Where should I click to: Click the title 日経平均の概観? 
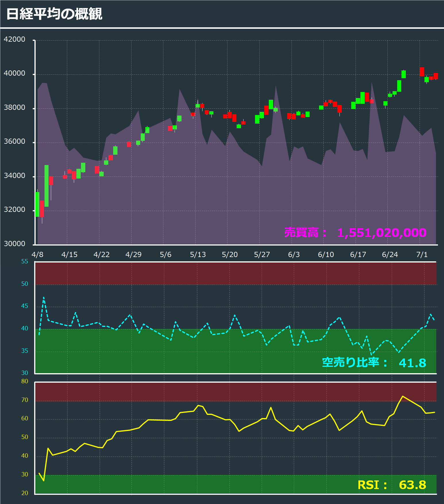[x=54, y=14]
